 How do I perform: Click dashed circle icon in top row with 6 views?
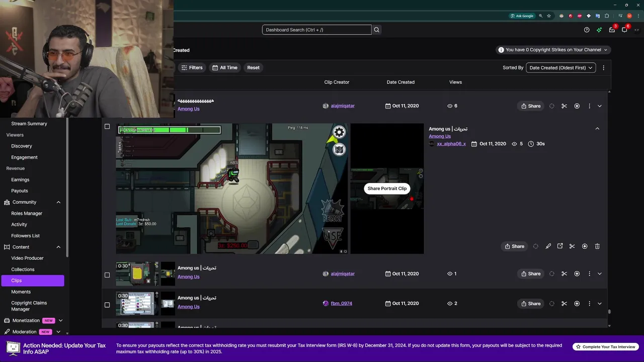pyautogui.click(x=551, y=106)
